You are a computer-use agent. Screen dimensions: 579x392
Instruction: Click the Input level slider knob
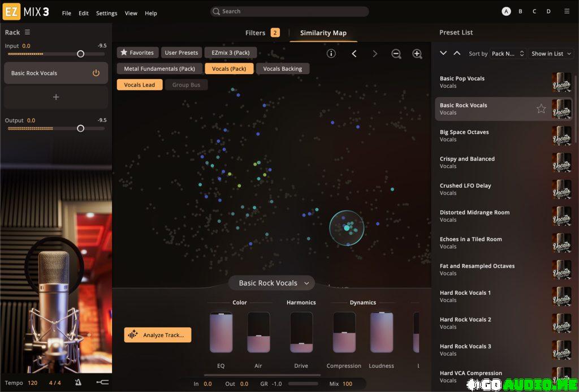click(x=80, y=54)
